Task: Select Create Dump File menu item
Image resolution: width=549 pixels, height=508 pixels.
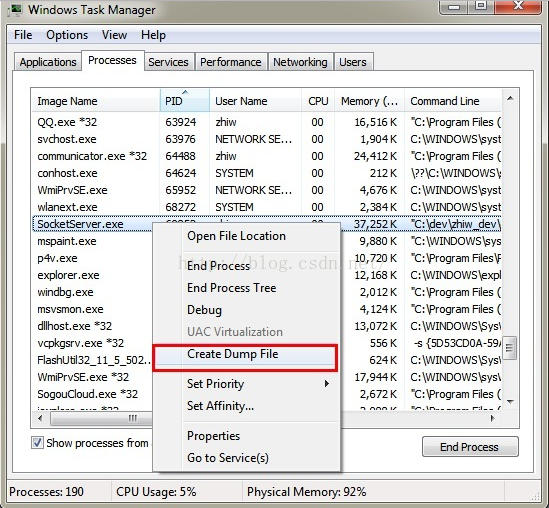Action: (x=245, y=354)
